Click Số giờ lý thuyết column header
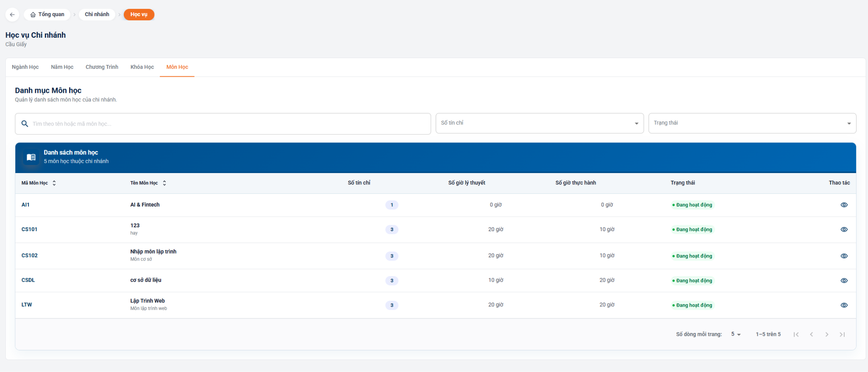This screenshot has height=372, width=868. coord(467,183)
